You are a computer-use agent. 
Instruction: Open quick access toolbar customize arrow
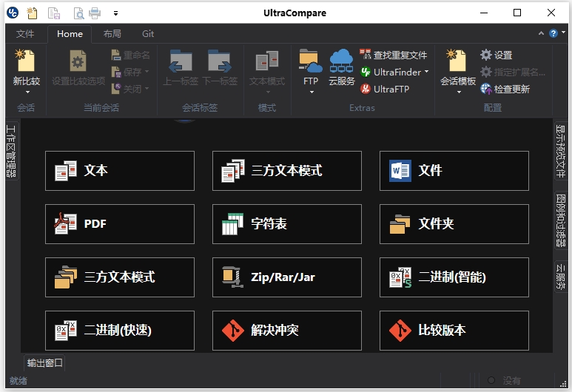click(115, 13)
